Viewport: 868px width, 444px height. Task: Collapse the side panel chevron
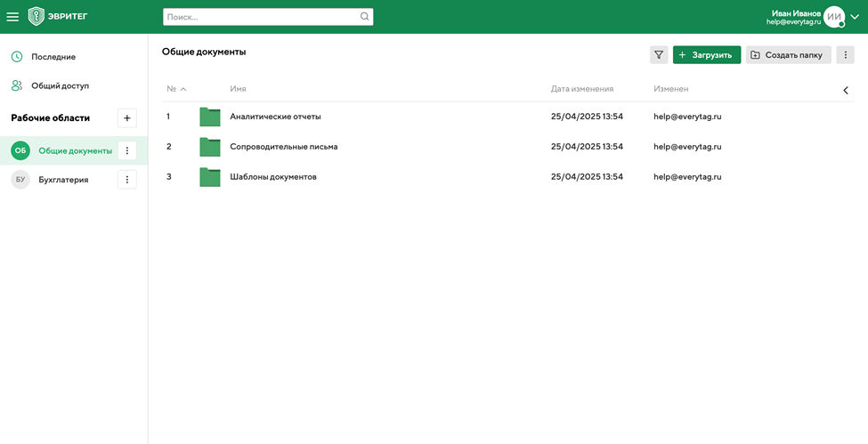[x=845, y=90]
